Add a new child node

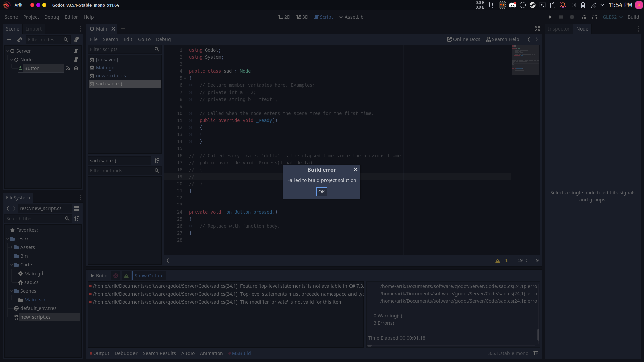click(x=9, y=40)
